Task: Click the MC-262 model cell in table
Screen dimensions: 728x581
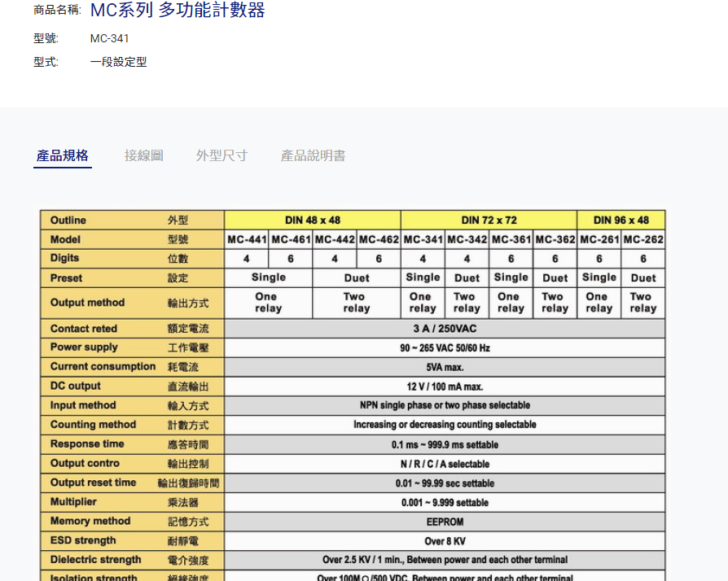Action: (643, 240)
